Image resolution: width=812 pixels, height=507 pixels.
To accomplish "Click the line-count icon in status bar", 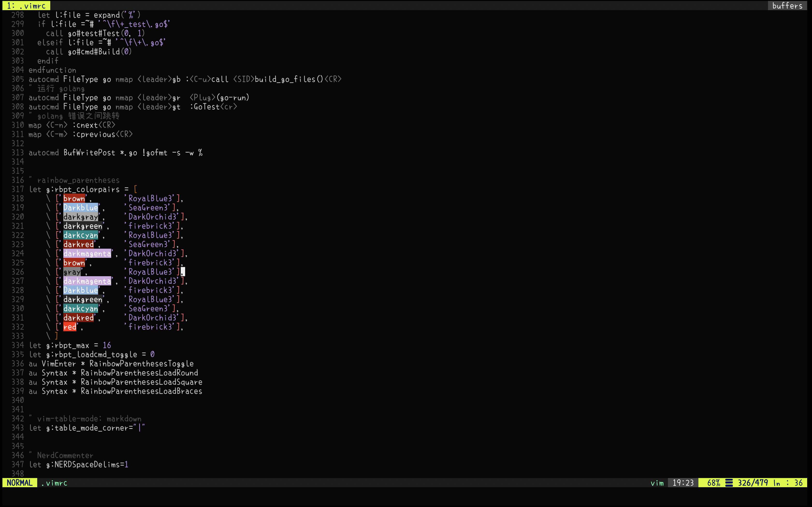I will coord(729,483).
